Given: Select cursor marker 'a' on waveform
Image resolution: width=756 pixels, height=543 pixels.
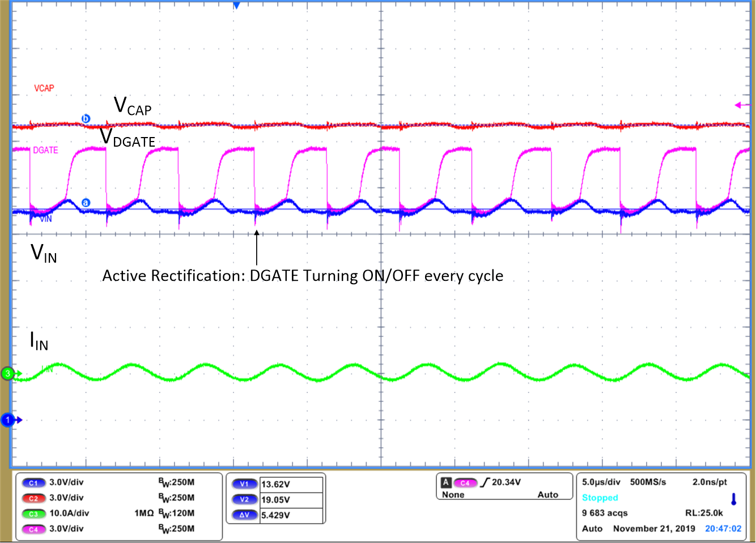Looking at the screenshot, I should [86, 203].
